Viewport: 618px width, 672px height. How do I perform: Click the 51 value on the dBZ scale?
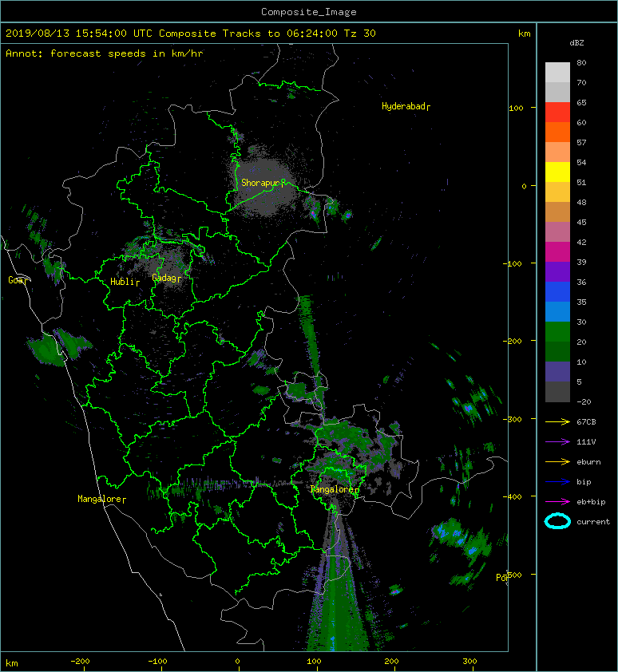581,182
